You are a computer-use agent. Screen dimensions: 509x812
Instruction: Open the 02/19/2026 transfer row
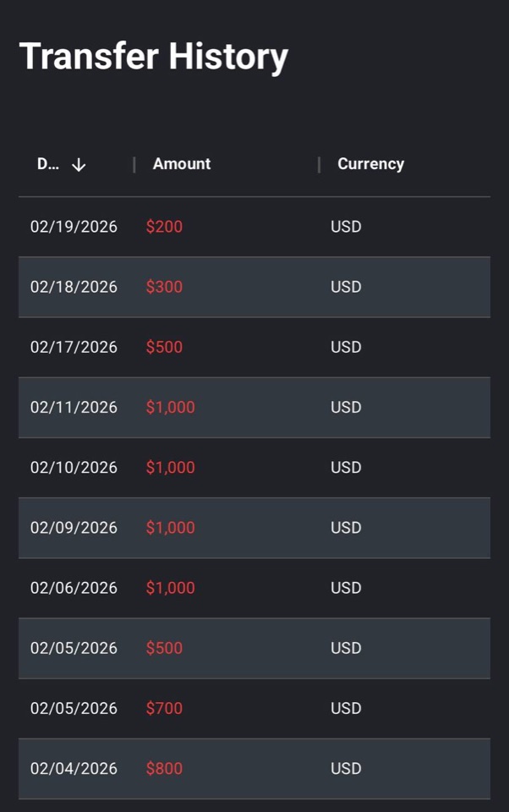[254, 227]
